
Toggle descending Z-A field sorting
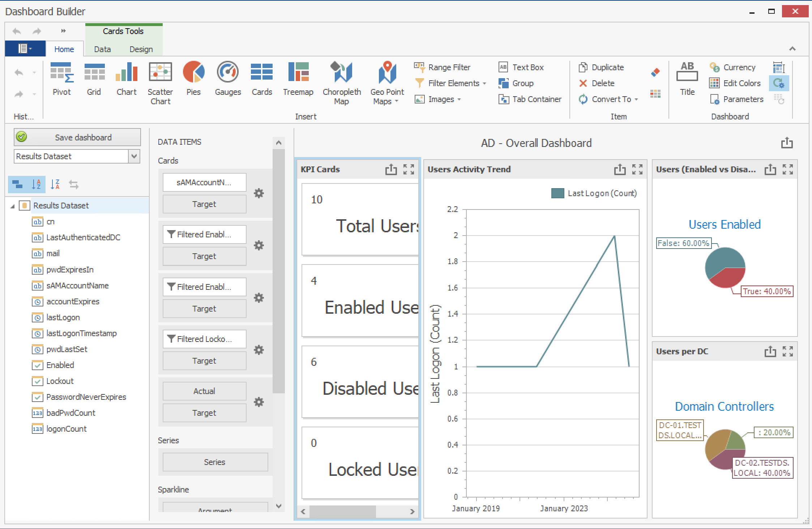[x=55, y=185]
